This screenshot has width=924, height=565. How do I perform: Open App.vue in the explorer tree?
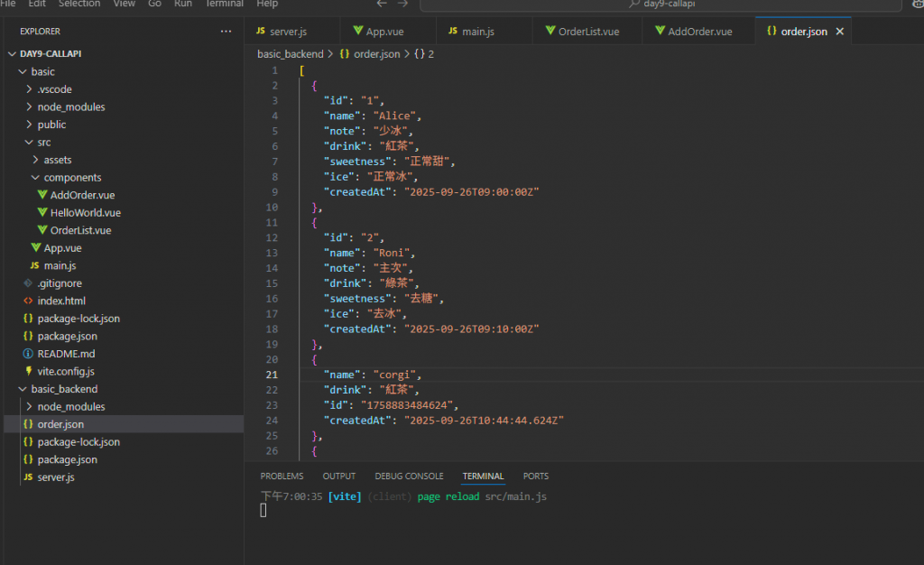(62, 248)
